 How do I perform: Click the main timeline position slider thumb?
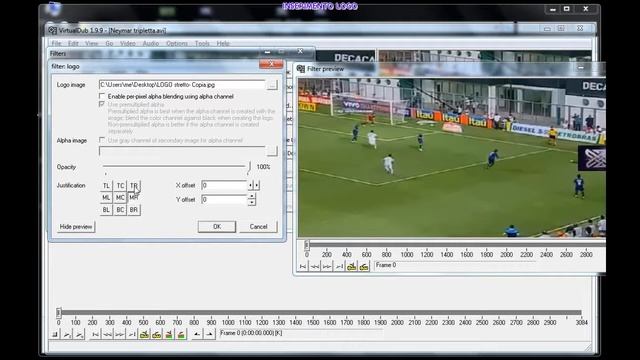[x=58, y=313]
